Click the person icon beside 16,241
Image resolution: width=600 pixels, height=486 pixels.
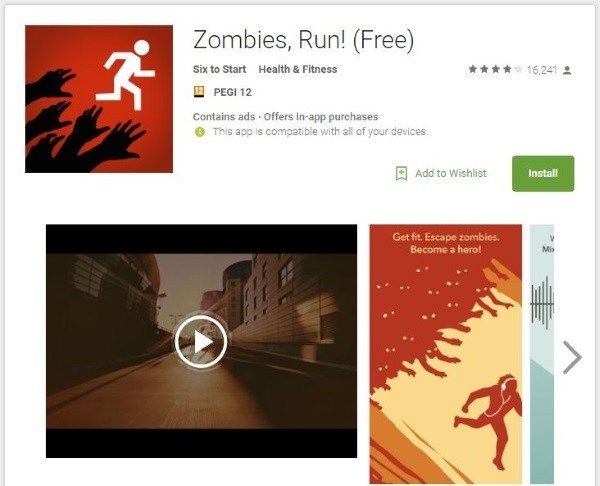567,70
